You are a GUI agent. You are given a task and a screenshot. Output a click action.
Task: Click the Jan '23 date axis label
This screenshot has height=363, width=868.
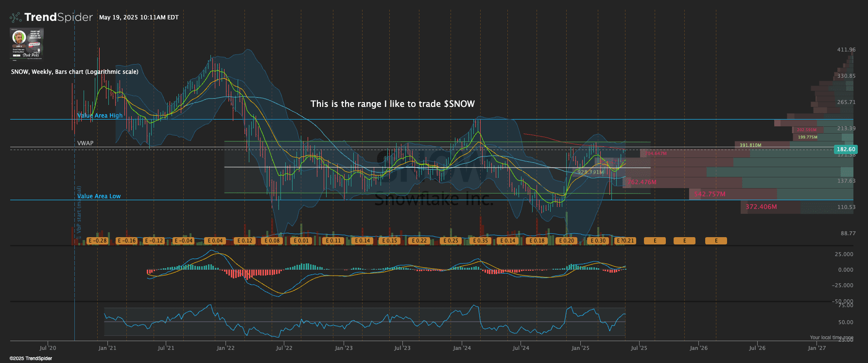344,348
